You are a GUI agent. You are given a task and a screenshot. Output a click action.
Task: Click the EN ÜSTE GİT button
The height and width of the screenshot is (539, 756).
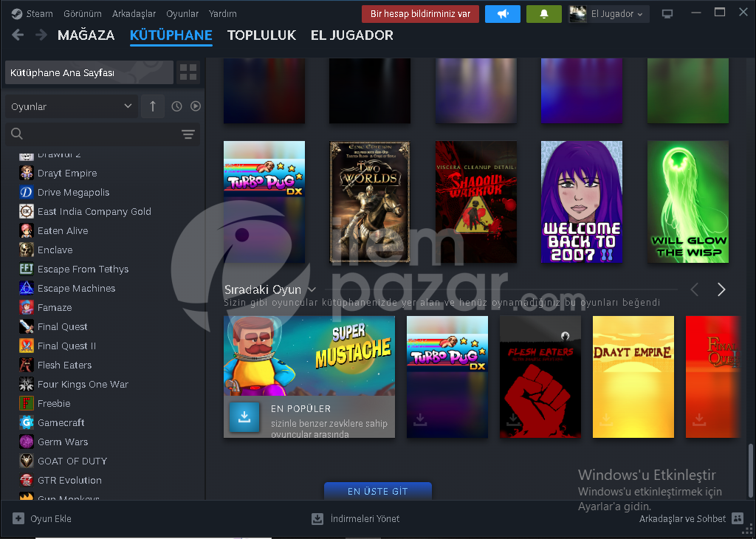378,491
